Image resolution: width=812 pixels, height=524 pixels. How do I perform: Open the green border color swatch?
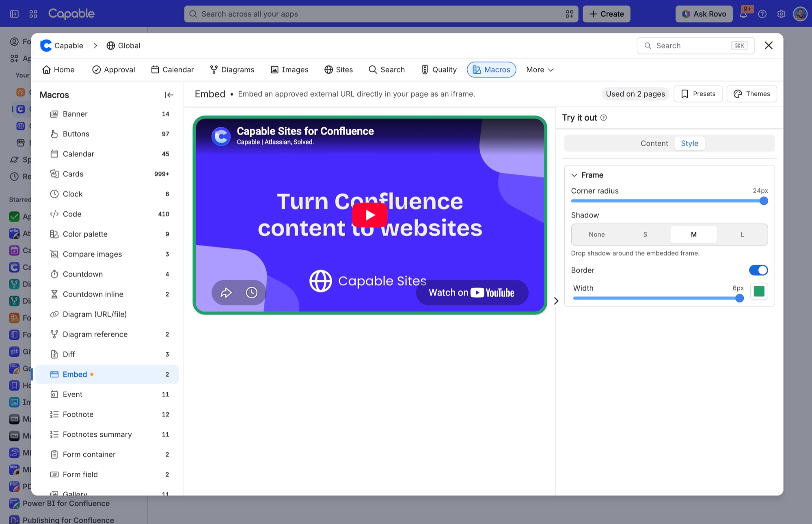tap(759, 291)
